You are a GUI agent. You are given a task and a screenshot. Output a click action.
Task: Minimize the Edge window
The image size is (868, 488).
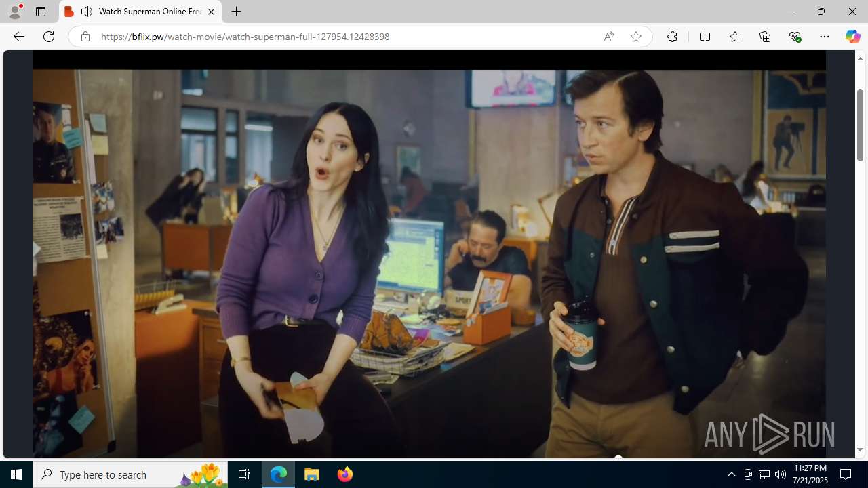pos(789,12)
